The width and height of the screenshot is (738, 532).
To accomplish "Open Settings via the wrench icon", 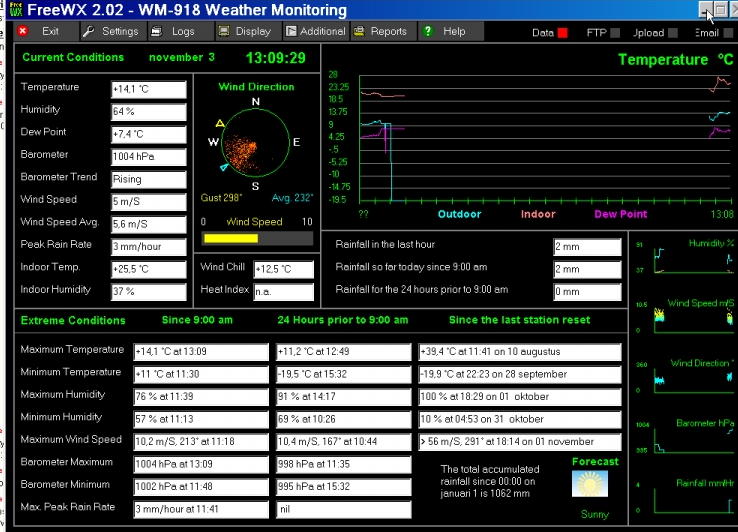I will 88,31.
